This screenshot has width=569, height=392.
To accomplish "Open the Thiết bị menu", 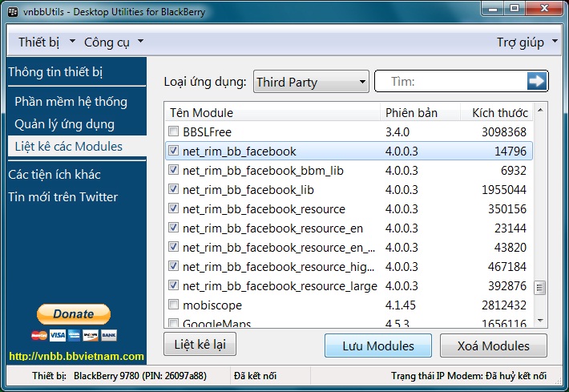I will tap(46, 42).
